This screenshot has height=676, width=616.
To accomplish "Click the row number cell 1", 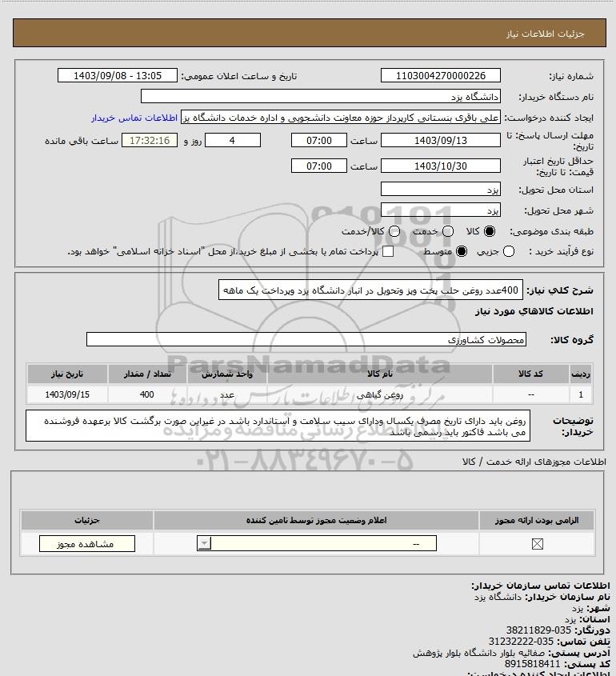I will click(x=581, y=394).
